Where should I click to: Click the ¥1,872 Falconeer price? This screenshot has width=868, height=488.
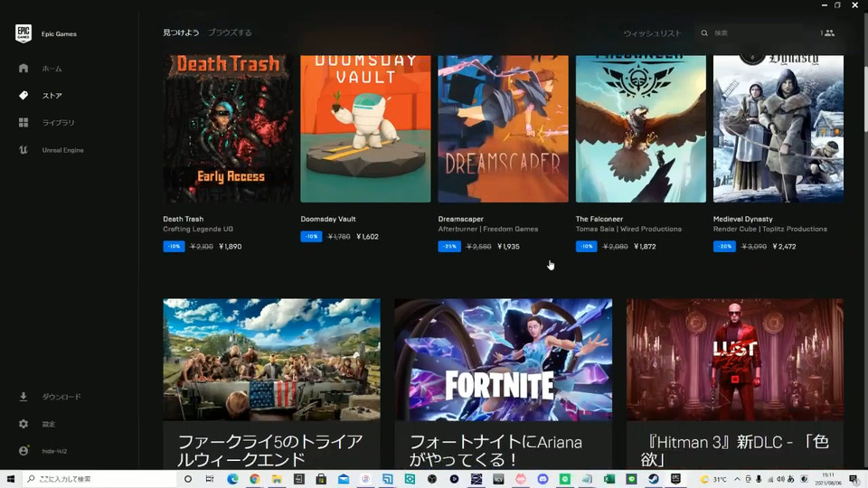(645, 247)
